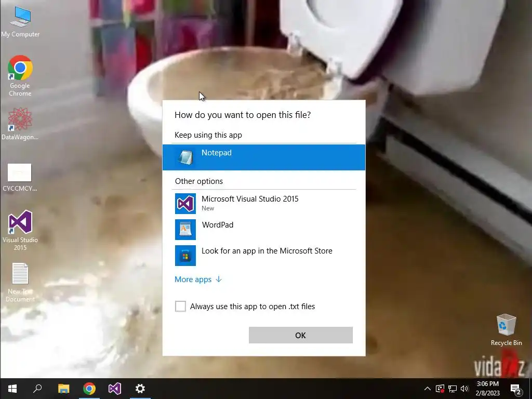Viewport: 532px width, 399px height.
Task: Select the Google Chrome desktop shortcut
Action: [x=20, y=76]
